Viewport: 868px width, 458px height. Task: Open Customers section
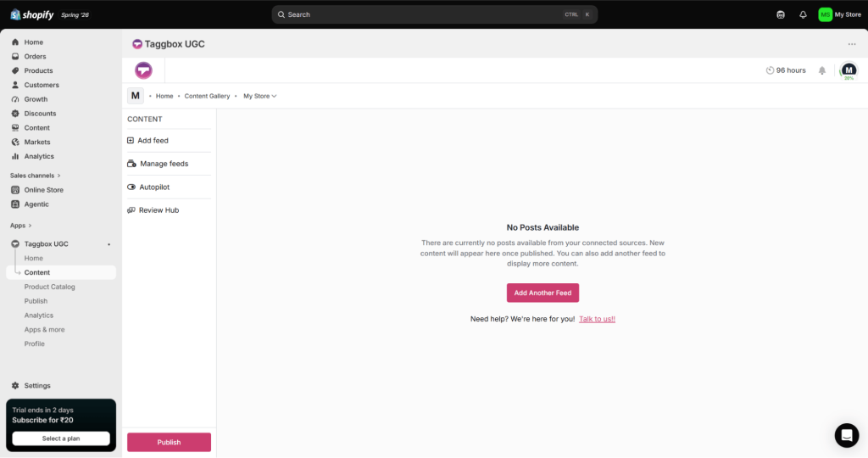click(42, 86)
